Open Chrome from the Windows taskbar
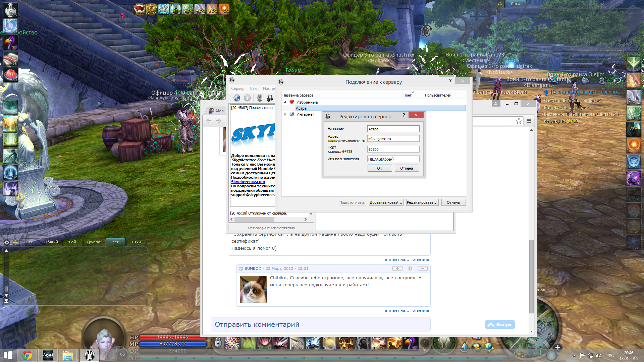644x362 pixels. click(27, 355)
